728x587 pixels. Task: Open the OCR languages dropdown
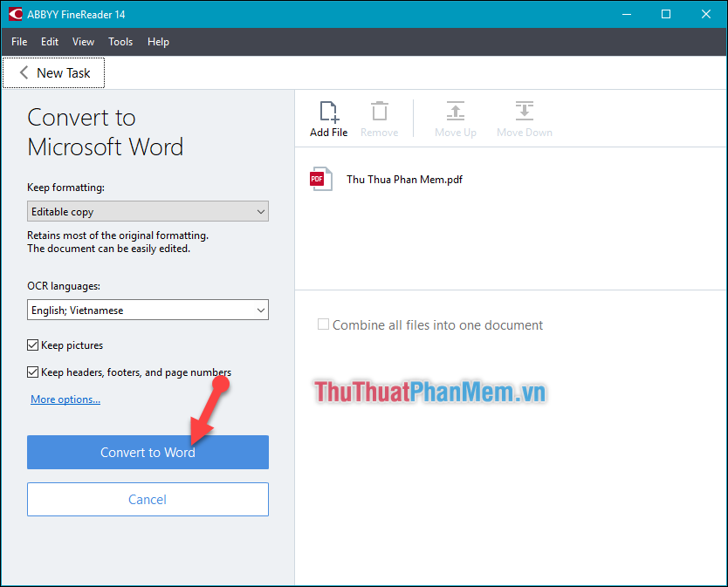click(x=147, y=310)
